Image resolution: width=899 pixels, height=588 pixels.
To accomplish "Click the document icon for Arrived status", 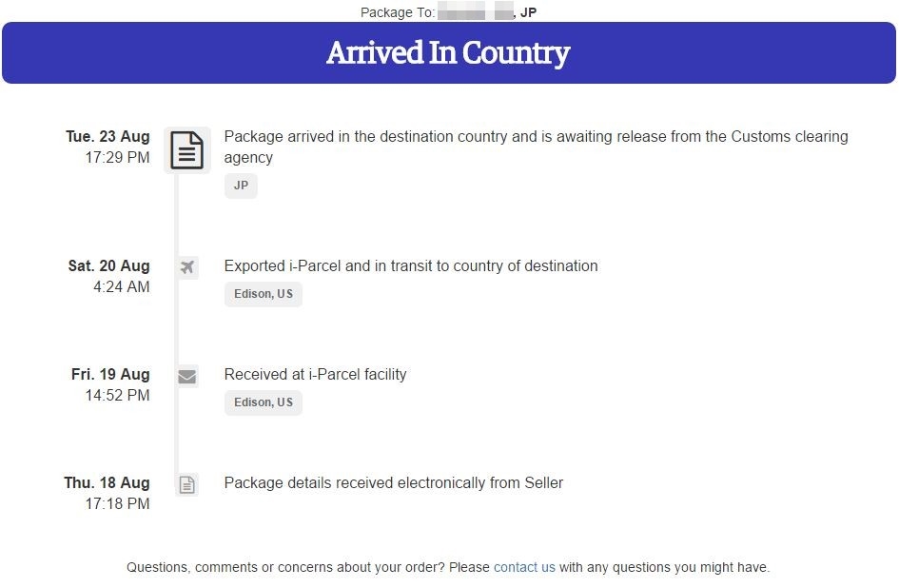I will pyautogui.click(x=186, y=150).
